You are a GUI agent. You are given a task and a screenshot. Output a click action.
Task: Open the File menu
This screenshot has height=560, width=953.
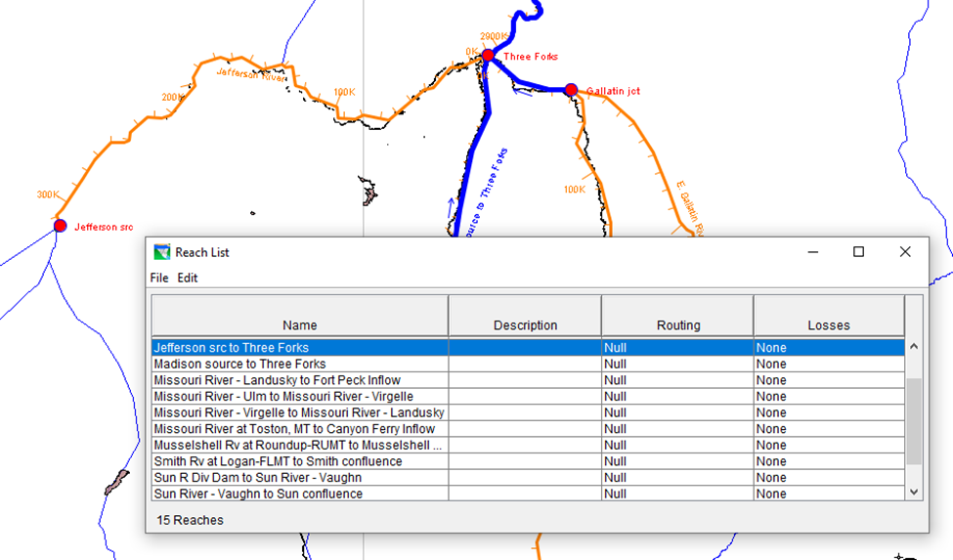[x=159, y=278]
